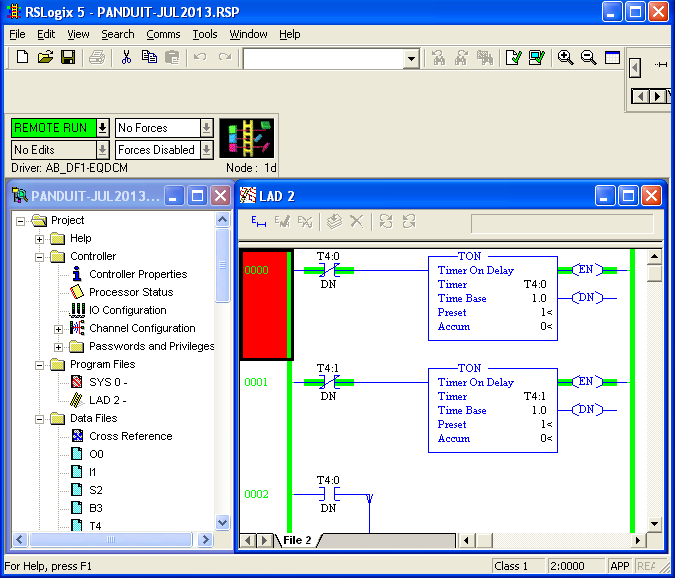The width and height of the screenshot is (675, 578).
Task: Expand Passwords and Privileges node
Action: point(58,347)
